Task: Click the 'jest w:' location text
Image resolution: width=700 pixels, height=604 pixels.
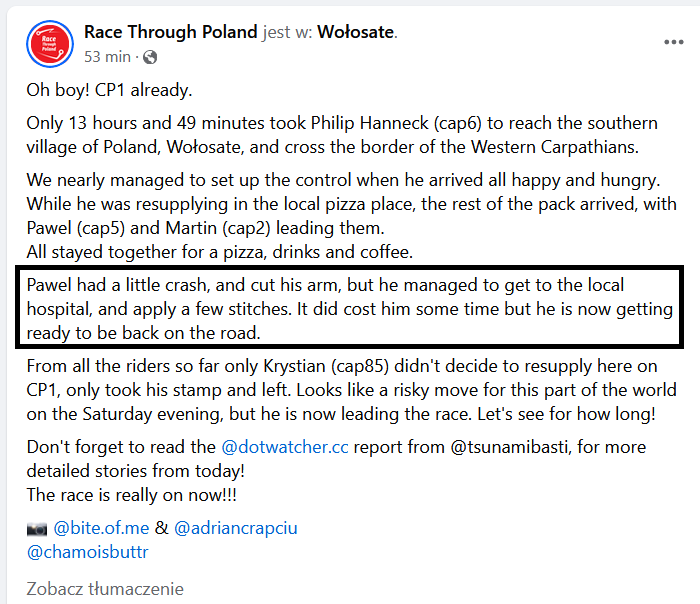Action: pyautogui.click(x=288, y=32)
